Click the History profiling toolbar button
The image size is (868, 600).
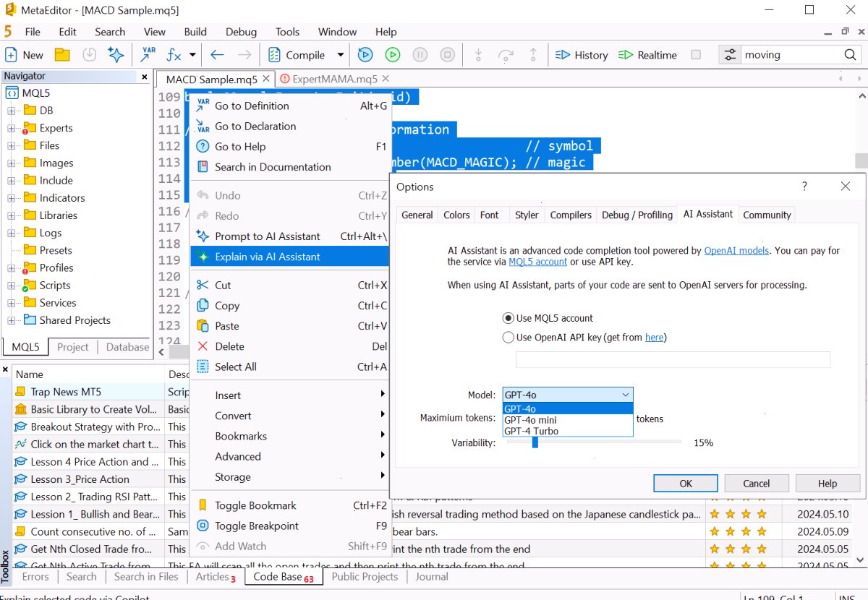click(582, 55)
